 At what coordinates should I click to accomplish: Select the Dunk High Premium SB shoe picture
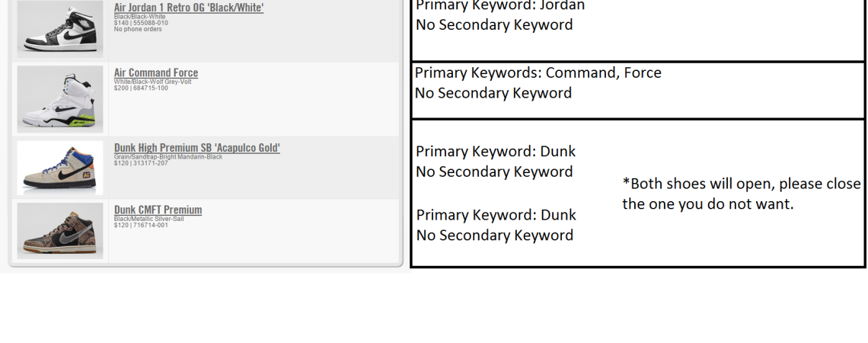tap(59, 168)
